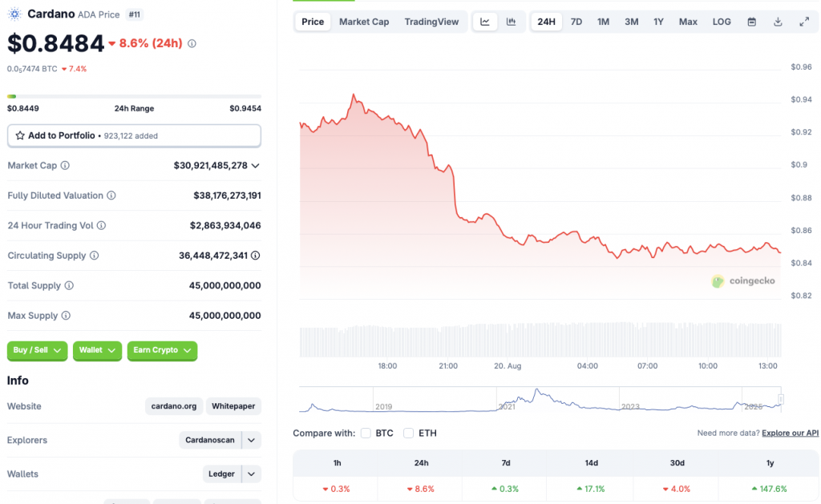821x504 pixels.
Task: Open the Explore our API link
Action: pyautogui.click(x=790, y=433)
